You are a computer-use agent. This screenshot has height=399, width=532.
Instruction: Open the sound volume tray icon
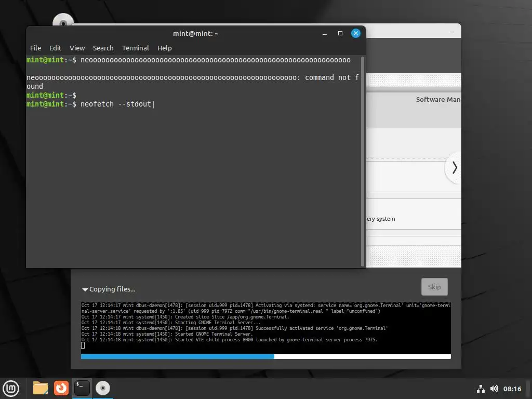pyautogui.click(x=495, y=389)
